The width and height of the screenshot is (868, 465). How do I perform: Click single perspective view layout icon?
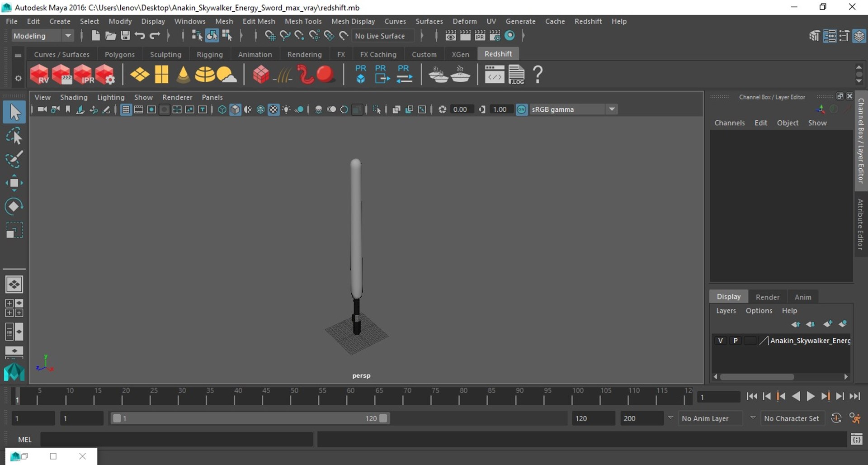tap(14, 285)
